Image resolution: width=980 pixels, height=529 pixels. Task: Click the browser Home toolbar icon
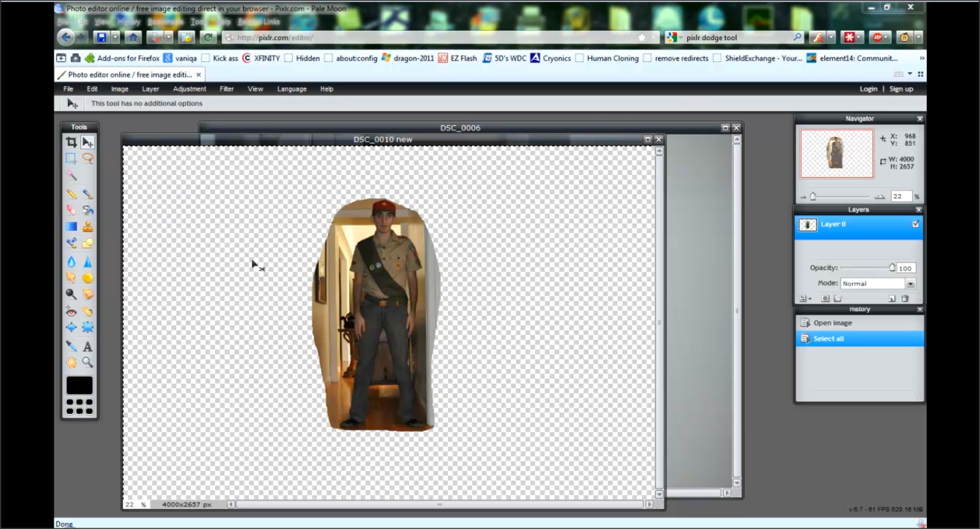(x=133, y=37)
